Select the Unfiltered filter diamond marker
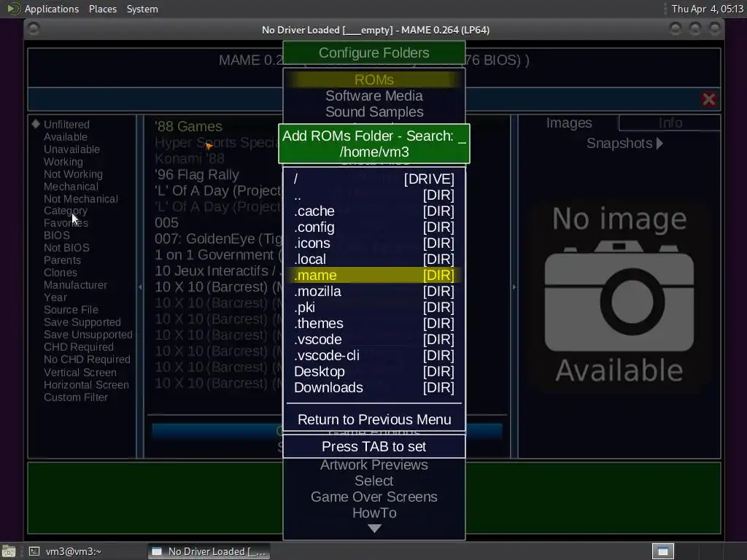This screenshot has height=560, width=747. coord(36,124)
